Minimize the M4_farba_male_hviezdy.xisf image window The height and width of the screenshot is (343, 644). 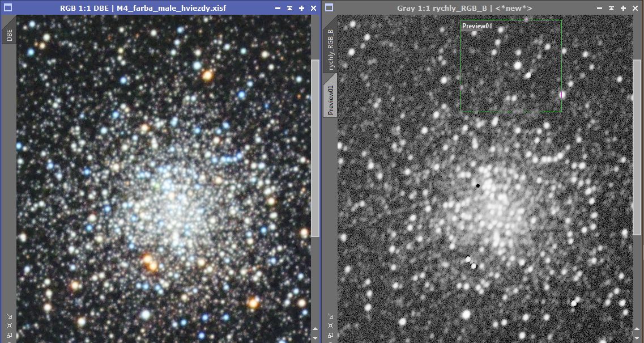click(x=278, y=9)
